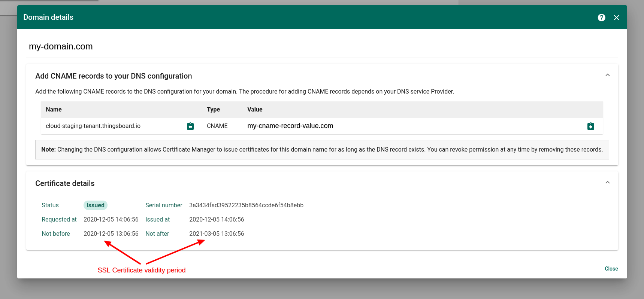Copy the CNAME record value to clipboard

click(x=590, y=126)
